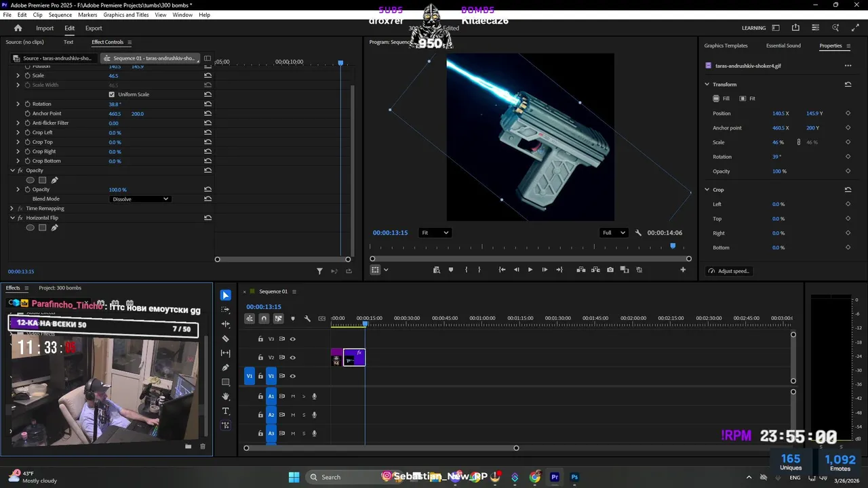Solo audio track A2
Viewport: 868px width, 488px height.
304,415
